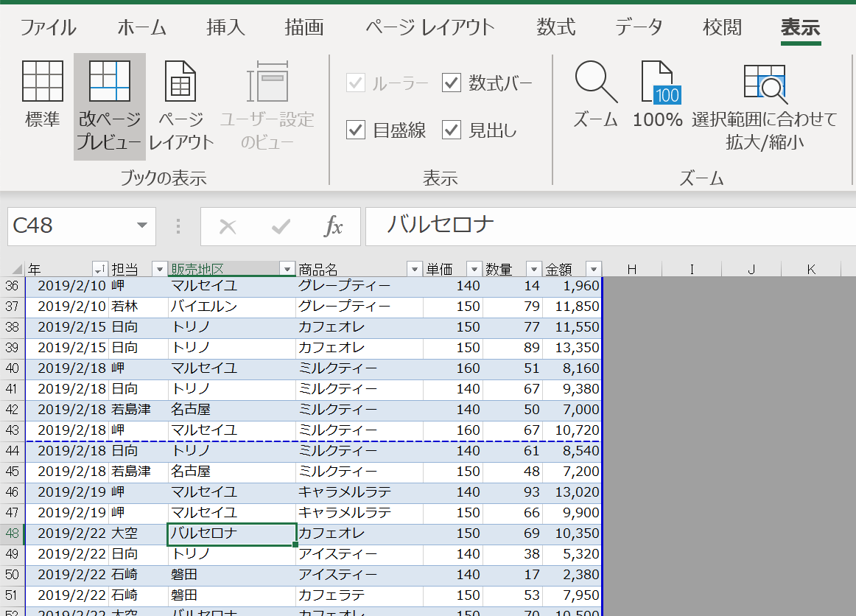Select cell バイエルン in row 37
The height and width of the screenshot is (616, 856).
[231, 307]
